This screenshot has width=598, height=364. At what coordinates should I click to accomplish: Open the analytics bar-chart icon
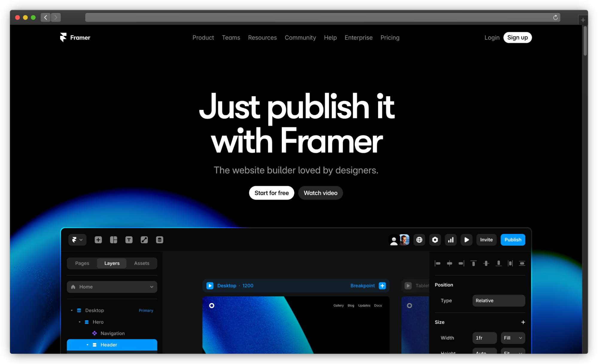(x=451, y=240)
